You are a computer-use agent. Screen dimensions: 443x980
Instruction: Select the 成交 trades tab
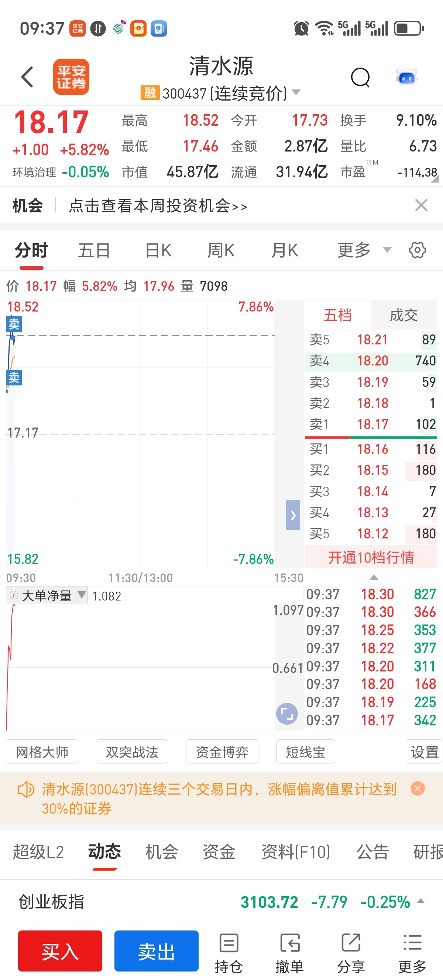(x=403, y=315)
